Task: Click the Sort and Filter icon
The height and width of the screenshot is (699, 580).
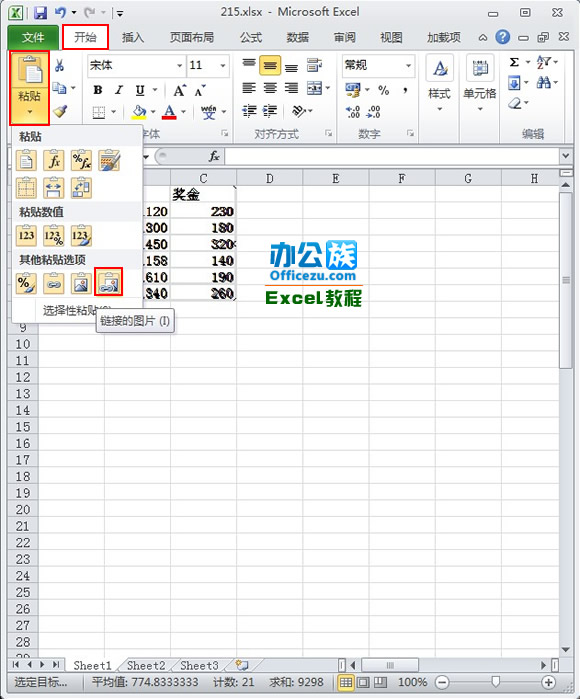Action: pyautogui.click(x=543, y=62)
